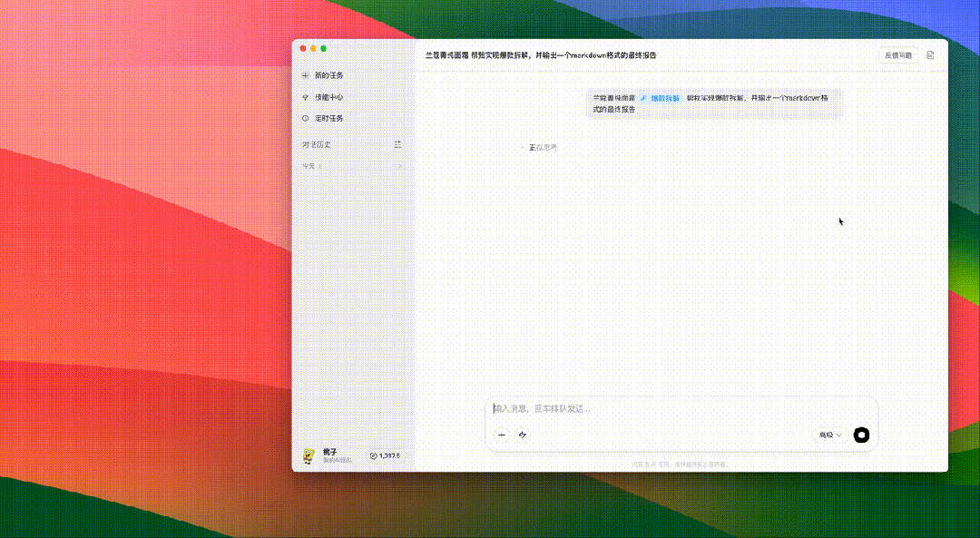Viewport: 980px width, 538px height.
Task: Open the document icon in top-right header
Action: tap(930, 55)
